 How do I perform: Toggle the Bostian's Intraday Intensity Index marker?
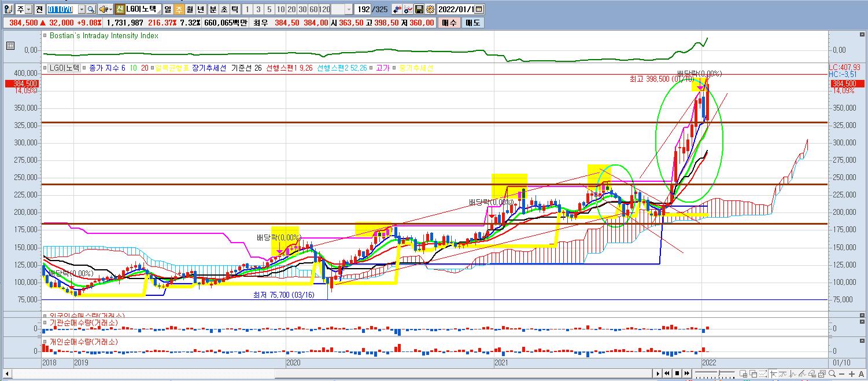coord(45,35)
